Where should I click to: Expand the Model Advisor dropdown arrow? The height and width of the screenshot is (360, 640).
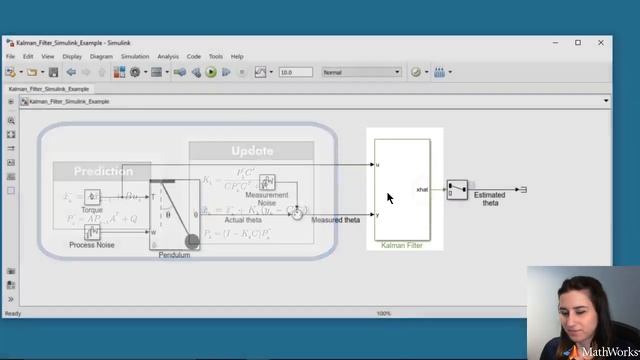pyautogui.click(x=427, y=72)
